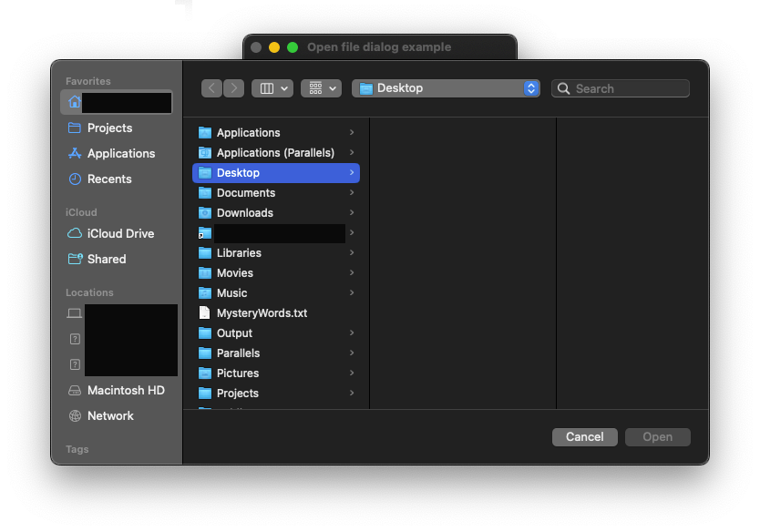Image resolution: width=760 pixels, height=532 pixels.
Task: Select the MysteryWords.txt file
Action: (262, 313)
